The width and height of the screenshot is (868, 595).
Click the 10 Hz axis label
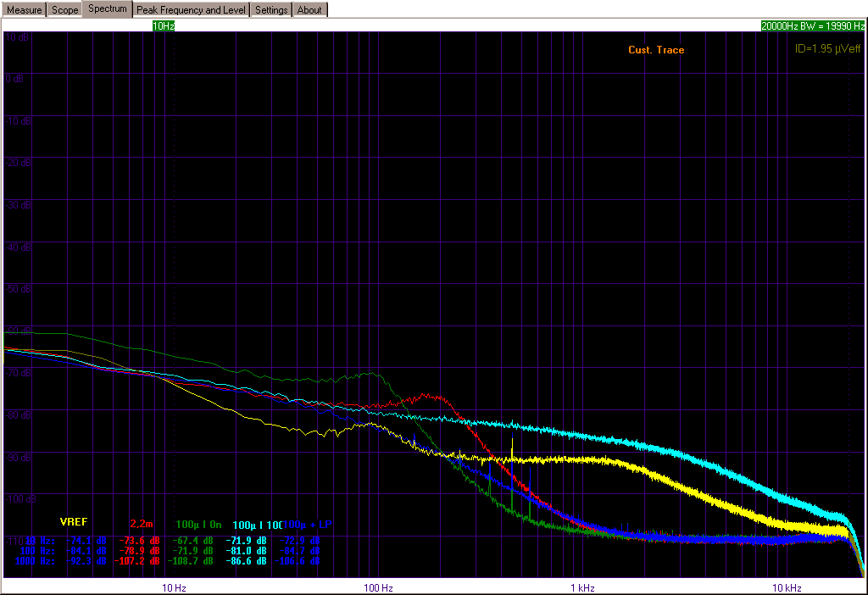coord(174,588)
